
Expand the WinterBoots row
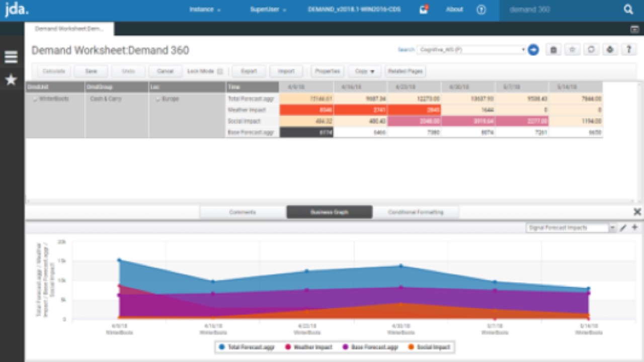click(x=35, y=99)
